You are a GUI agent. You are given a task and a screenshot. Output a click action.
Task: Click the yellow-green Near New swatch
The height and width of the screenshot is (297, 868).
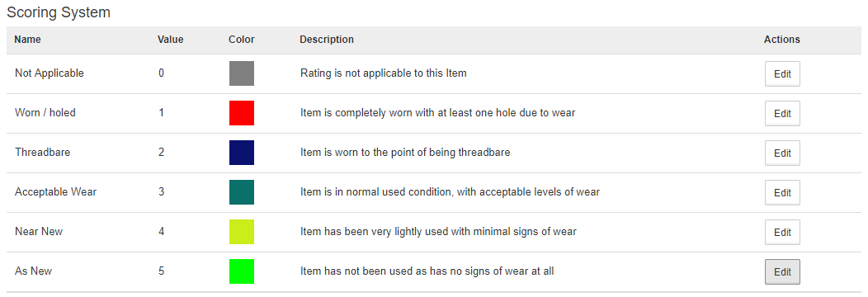coord(242,232)
